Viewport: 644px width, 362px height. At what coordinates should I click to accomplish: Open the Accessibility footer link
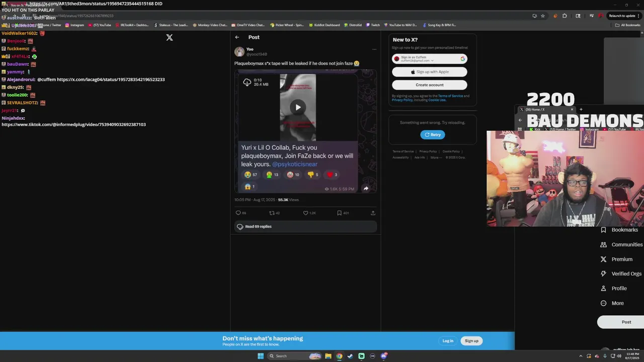pyautogui.click(x=400, y=157)
